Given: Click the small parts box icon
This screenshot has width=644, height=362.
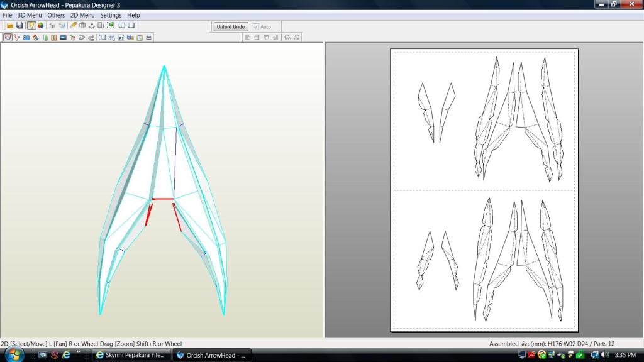Looking at the screenshot, I should [73, 37].
